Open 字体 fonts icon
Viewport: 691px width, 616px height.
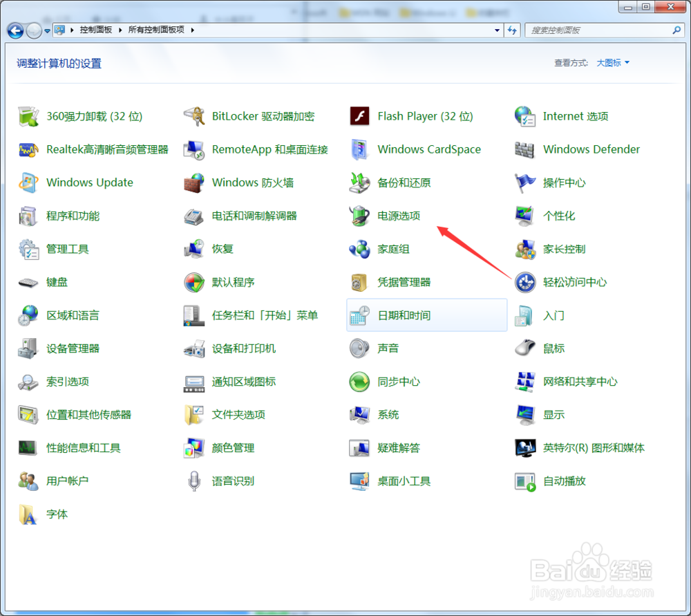[x=28, y=514]
